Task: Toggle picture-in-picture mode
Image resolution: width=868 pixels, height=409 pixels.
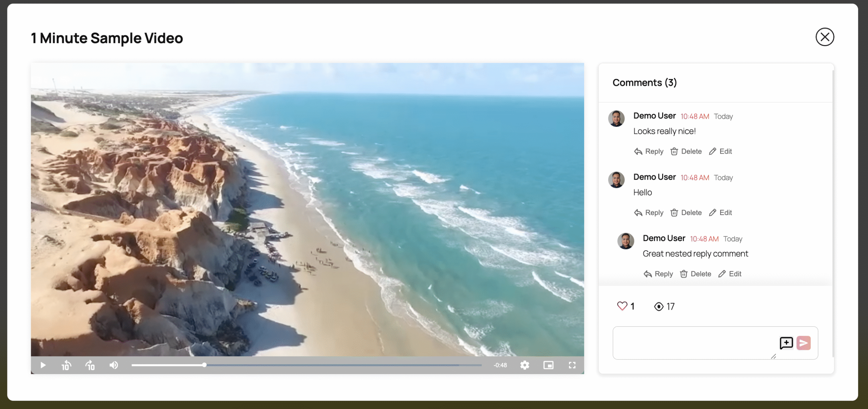Action: pyautogui.click(x=548, y=365)
